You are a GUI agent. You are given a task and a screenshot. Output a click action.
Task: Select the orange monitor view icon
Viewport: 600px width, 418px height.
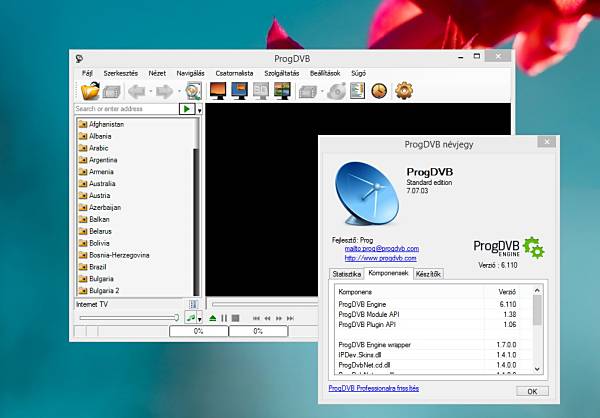pos(218,91)
